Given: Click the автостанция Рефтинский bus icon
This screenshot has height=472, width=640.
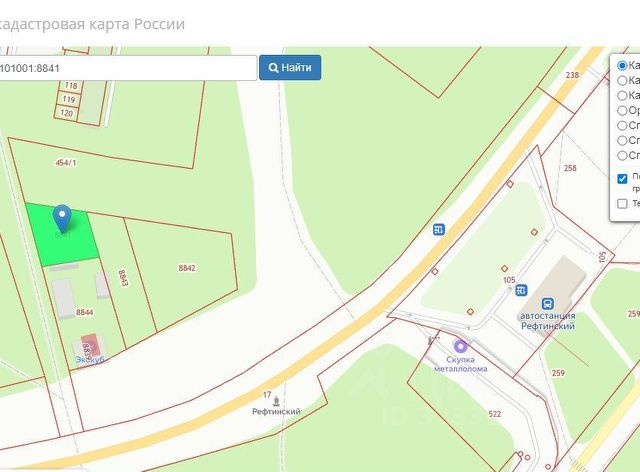Looking at the screenshot, I should (547, 304).
